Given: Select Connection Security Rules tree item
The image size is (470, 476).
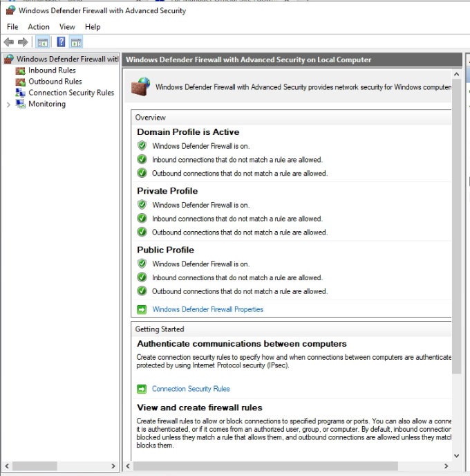Looking at the screenshot, I should click(71, 93).
